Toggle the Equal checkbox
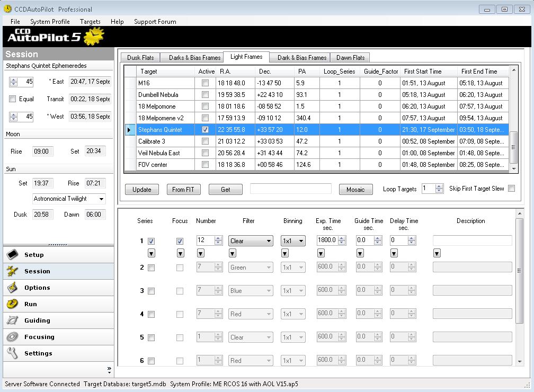 [x=13, y=99]
